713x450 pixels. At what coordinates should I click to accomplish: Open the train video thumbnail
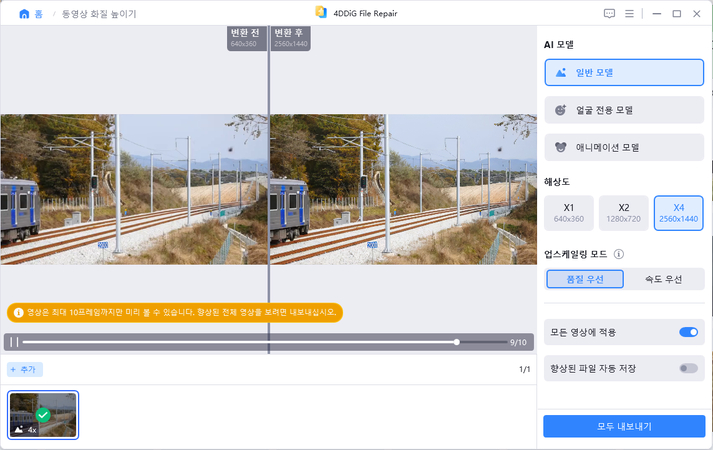(x=43, y=415)
